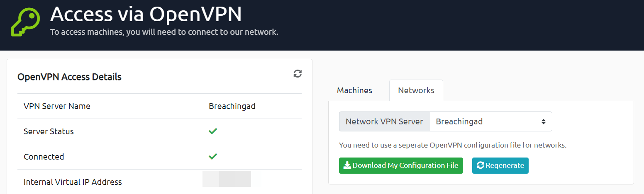The image size is (644, 194).
Task: Regenerate the VPN configuration
Action: pos(500,165)
